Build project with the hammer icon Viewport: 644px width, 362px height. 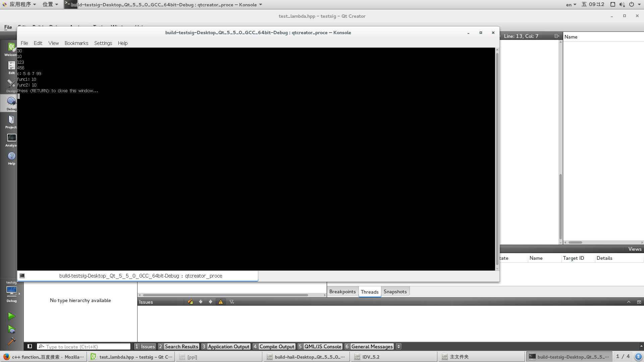(x=11, y=341)
